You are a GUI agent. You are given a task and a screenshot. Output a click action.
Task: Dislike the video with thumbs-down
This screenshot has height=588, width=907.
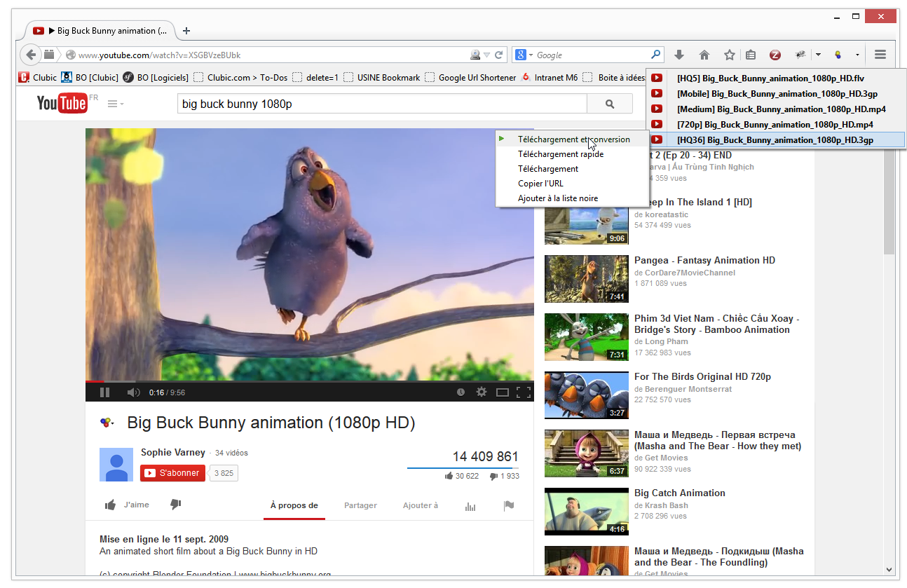(175, 505)
